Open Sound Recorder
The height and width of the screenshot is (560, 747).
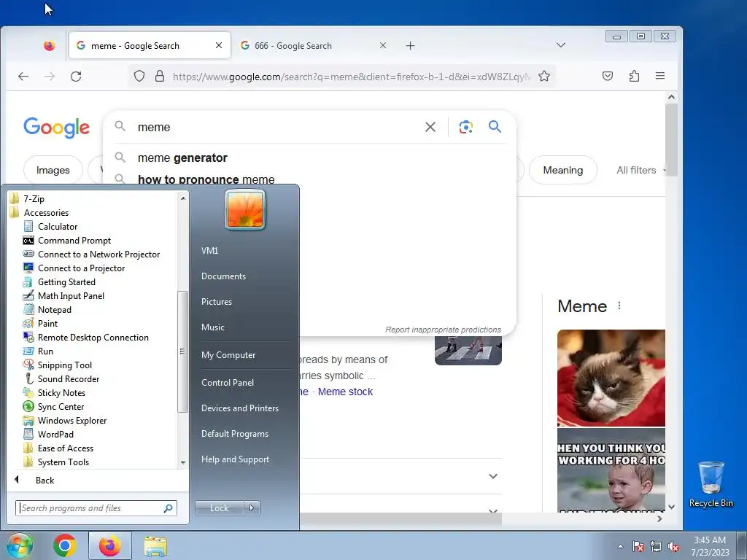[x=69, y=379]
